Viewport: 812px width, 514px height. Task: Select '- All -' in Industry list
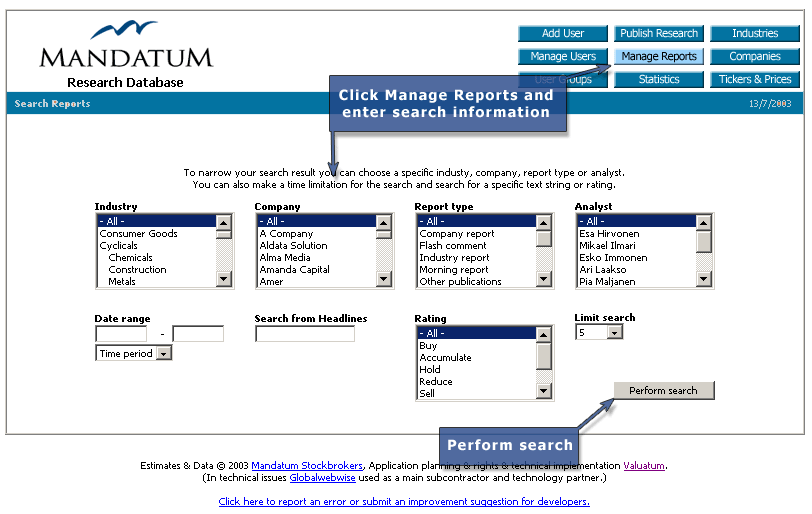point(157,222)
